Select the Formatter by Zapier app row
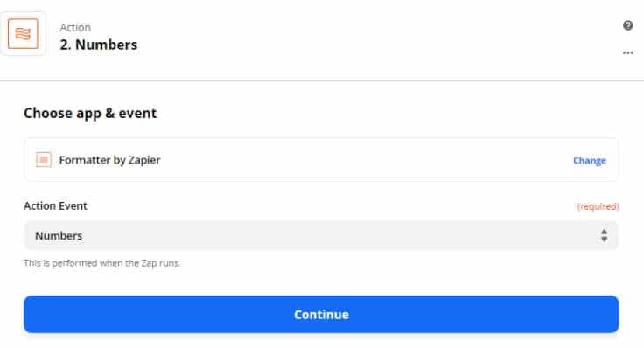Image resolution: width=644 pixels, height=348 pixels. (x=321, y=160)
